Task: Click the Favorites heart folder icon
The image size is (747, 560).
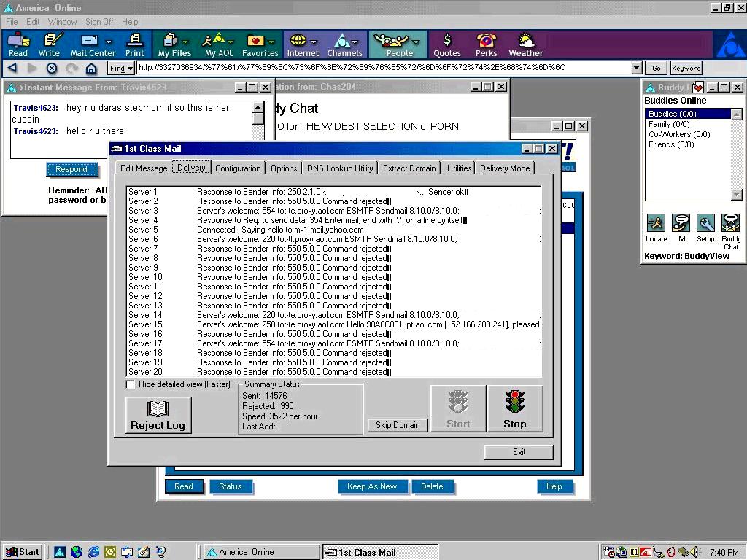Action: pos(255,41)
